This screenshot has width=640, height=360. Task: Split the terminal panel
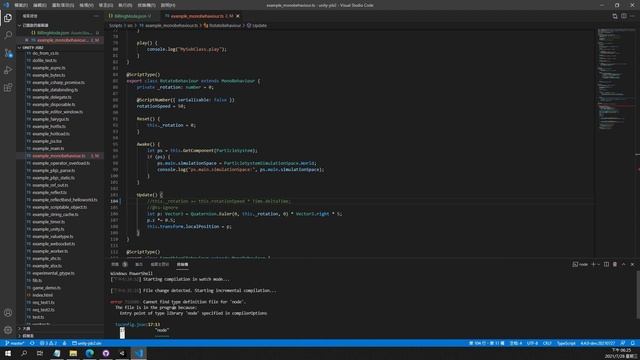coord(606,264)
